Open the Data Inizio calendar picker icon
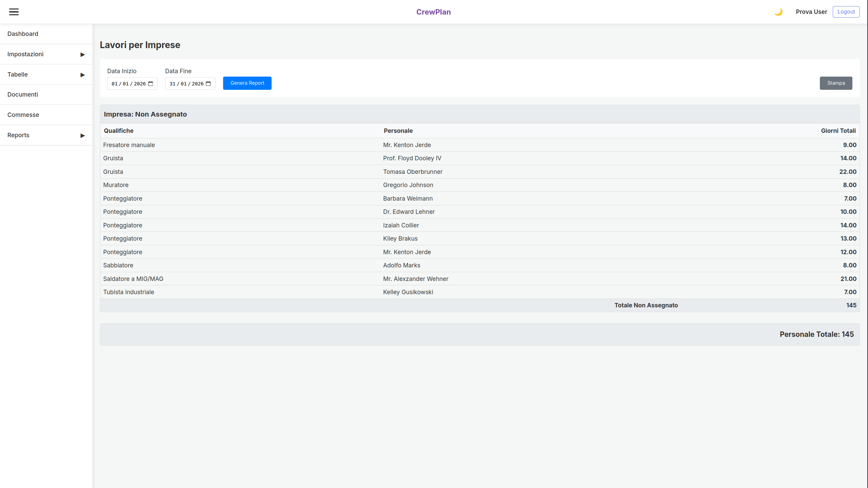This screenshot has height=488, width=868. (x=151, y=83)
